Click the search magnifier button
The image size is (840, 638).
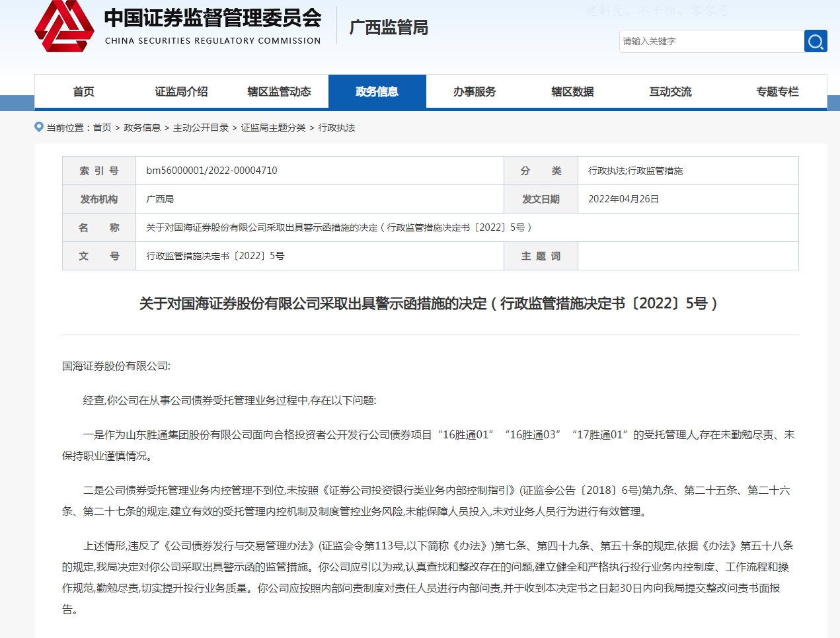pyautogui.click(x=816, y=41)
